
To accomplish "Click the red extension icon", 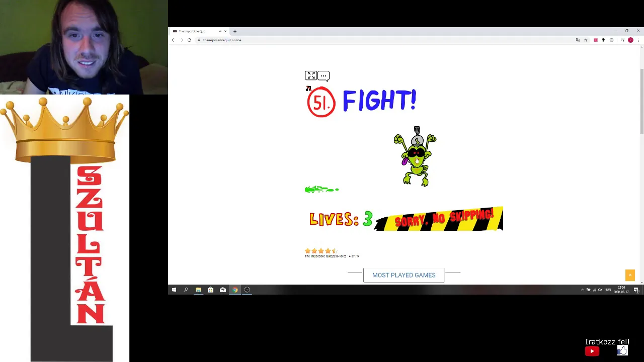I will 596,40.
